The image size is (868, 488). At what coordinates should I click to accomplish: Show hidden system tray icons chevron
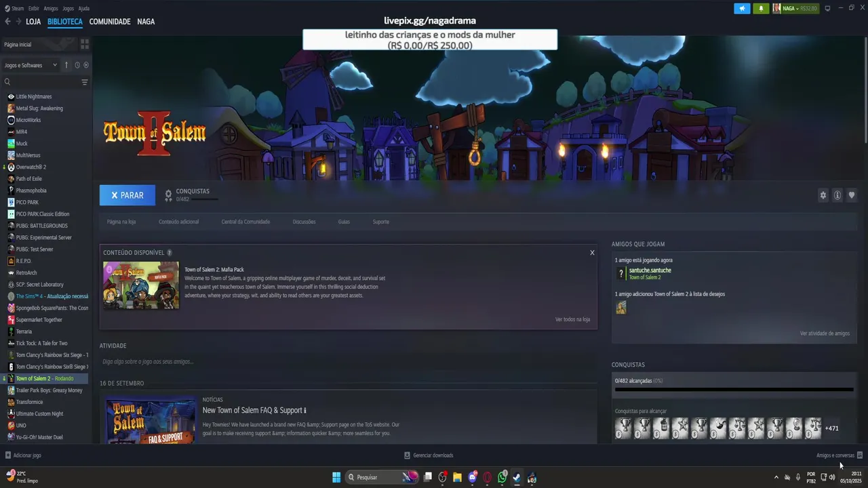tap(776, 477)
